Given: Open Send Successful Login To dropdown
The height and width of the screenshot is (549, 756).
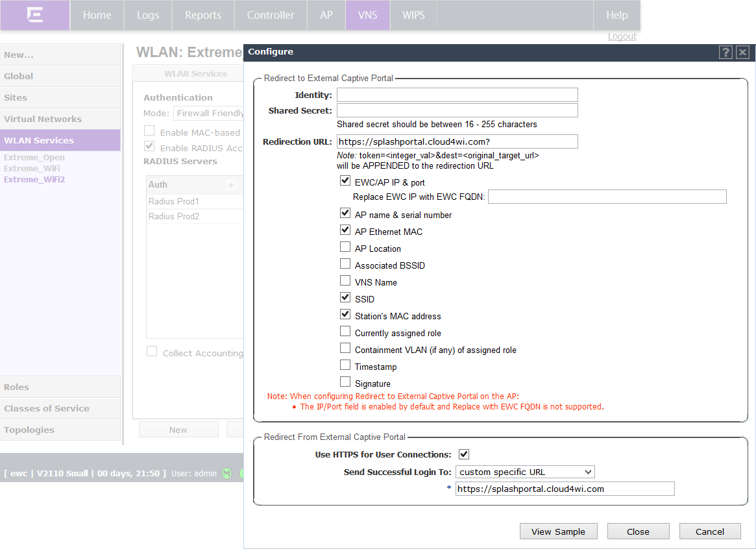Looking at the screenshot, I should 525,472.
